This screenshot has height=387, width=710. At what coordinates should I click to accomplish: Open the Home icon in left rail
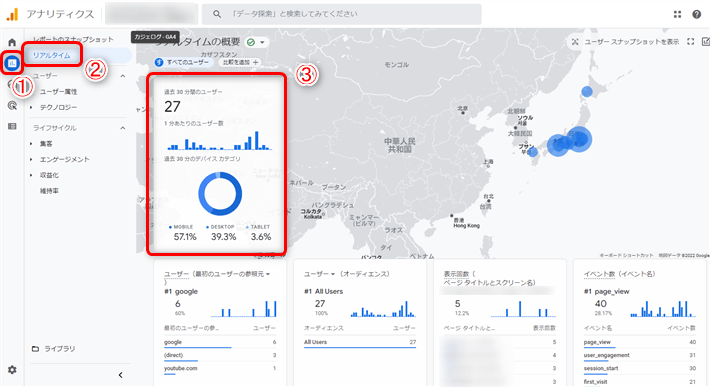coord(12,43)
